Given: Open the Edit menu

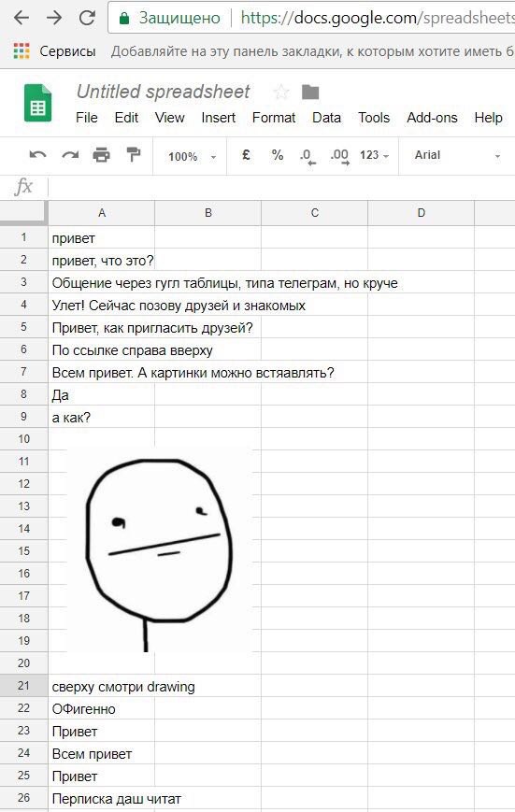Looking at the screenshot, I should coord(126,118).
